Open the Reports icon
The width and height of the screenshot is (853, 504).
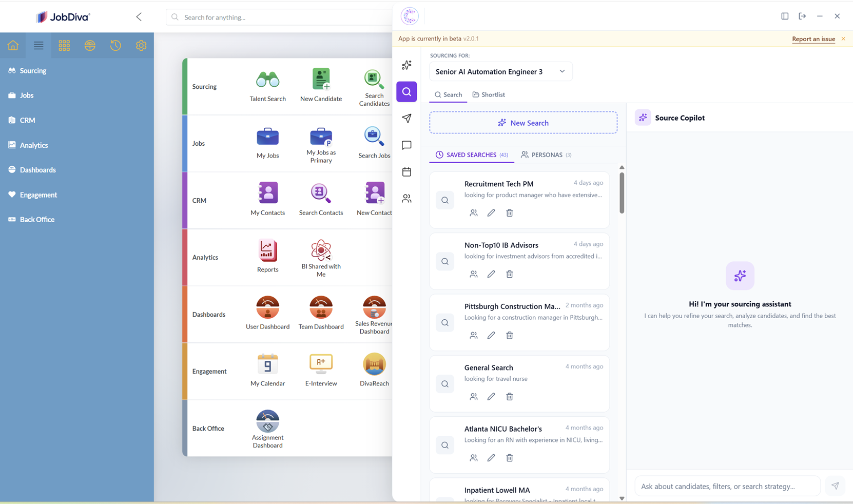coord(267,250)
